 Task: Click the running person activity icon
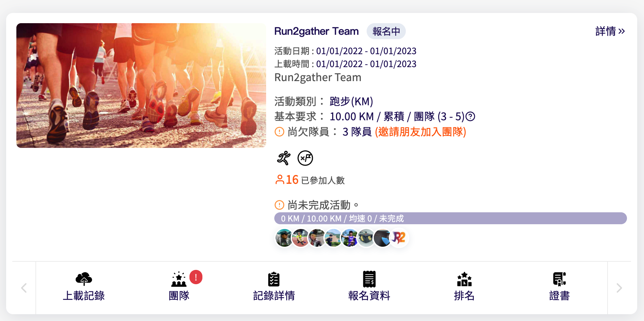coord(283,158)
